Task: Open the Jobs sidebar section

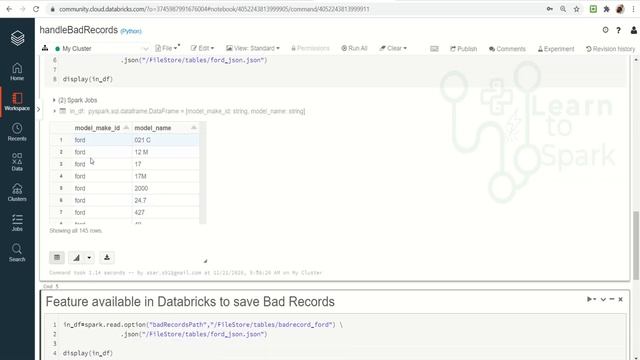Action: [17, 223]
